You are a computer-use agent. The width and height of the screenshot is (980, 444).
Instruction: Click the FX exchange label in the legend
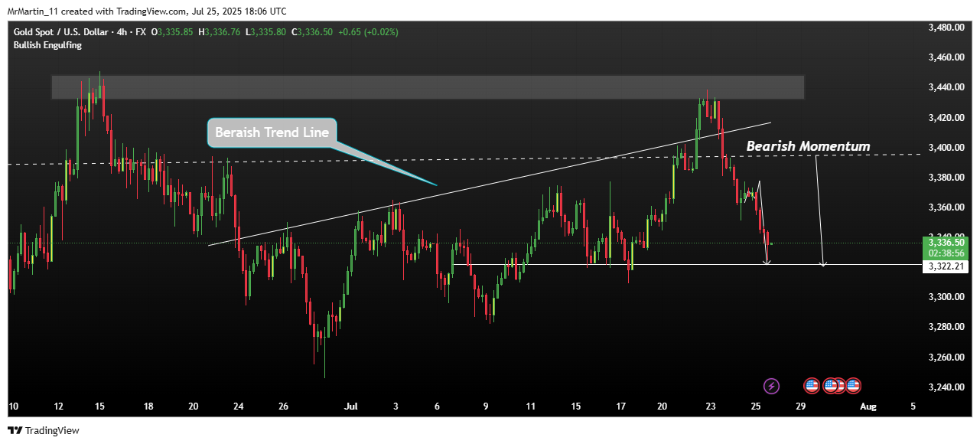tap(142, 32)
